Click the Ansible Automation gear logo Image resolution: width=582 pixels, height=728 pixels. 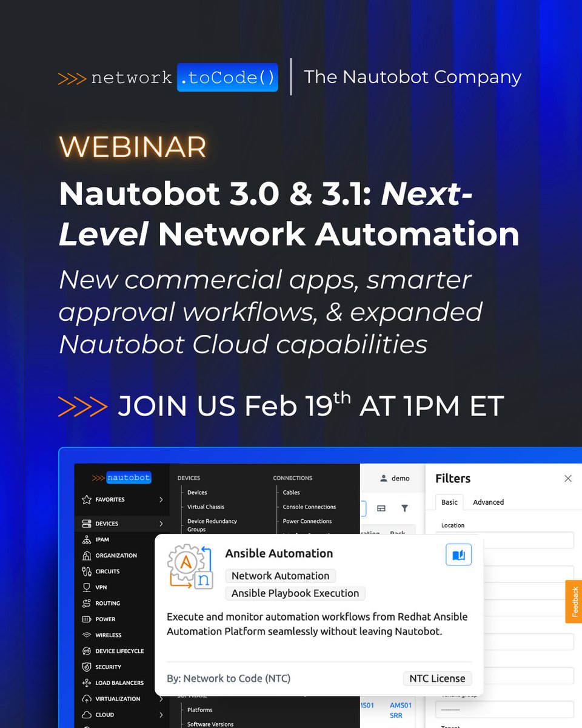189,566
